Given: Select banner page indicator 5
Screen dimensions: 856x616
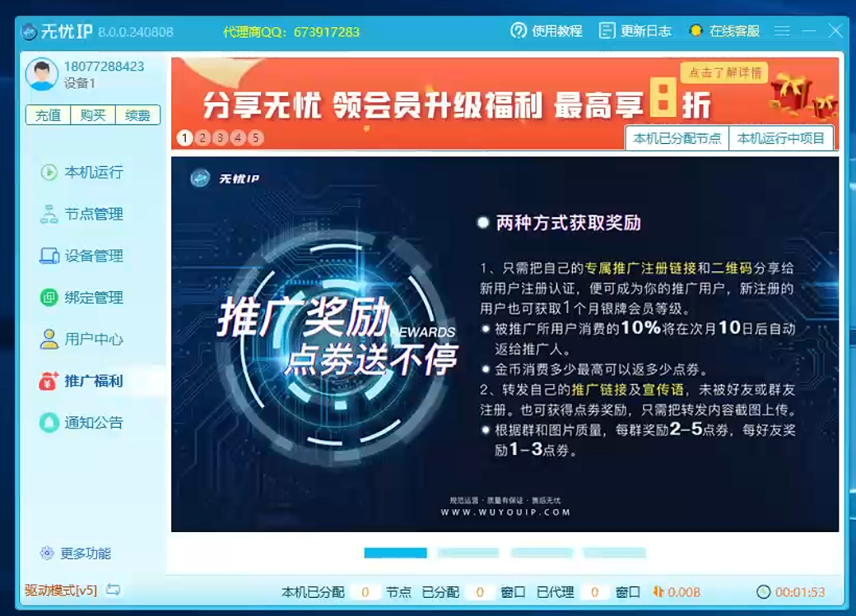Looking at the screenshot, I should [255, 138].
